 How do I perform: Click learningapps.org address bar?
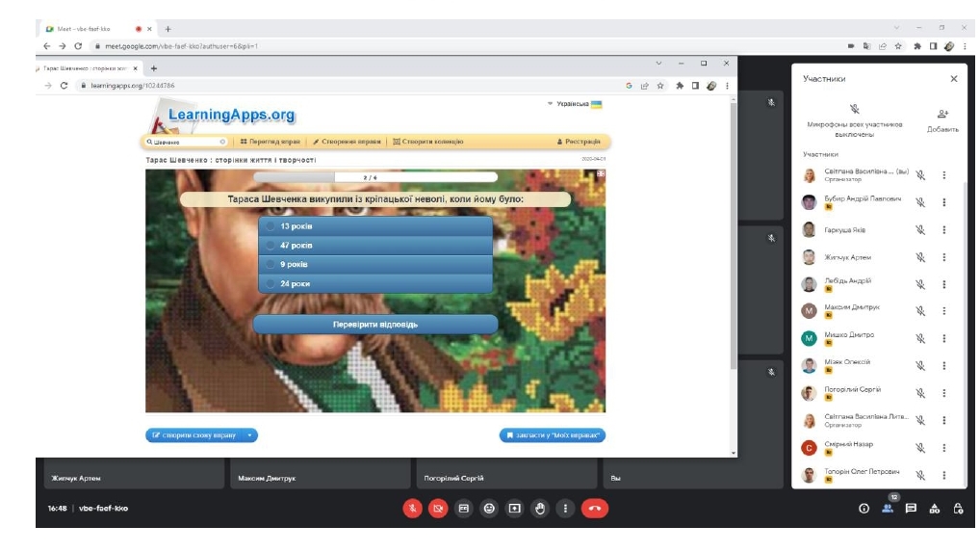[350, 86]
